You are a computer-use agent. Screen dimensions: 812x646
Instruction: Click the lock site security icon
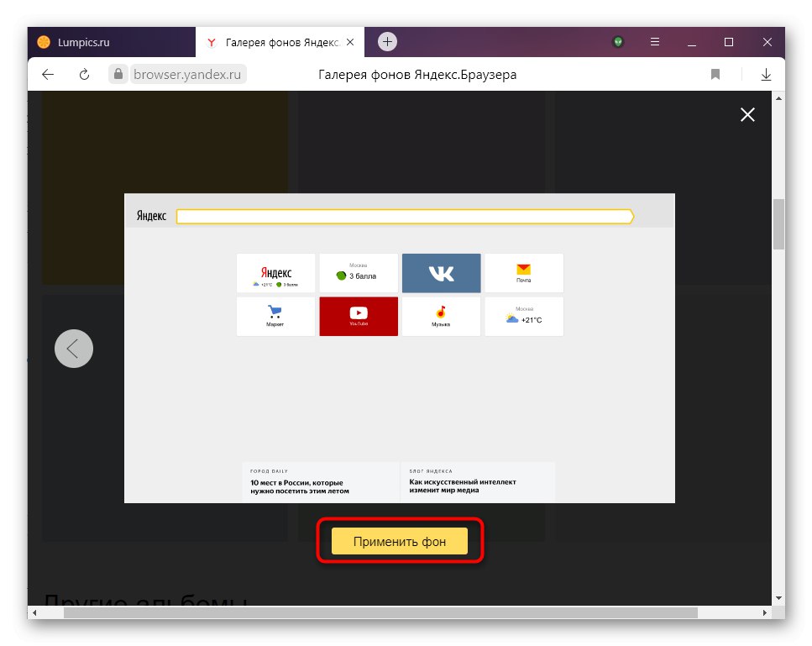[x=118, y=74]
